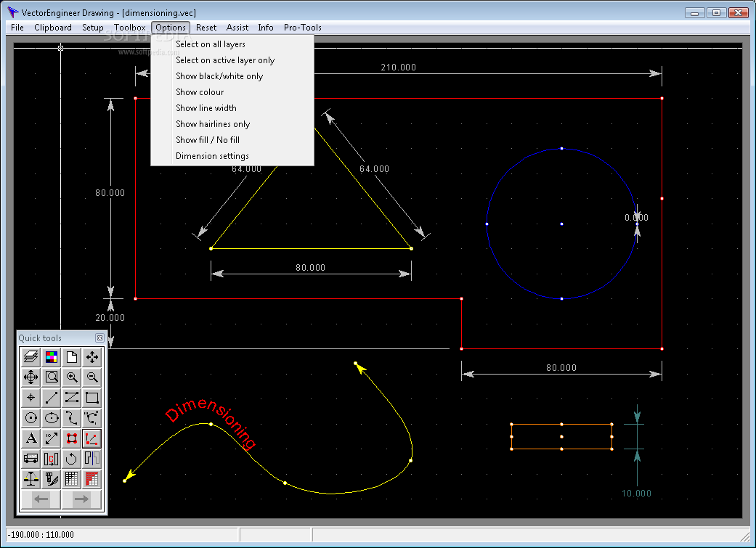The height and width of the screenshot is (548, 756).
Task: Click the zoom out magnifier
Action: point(92,377)
